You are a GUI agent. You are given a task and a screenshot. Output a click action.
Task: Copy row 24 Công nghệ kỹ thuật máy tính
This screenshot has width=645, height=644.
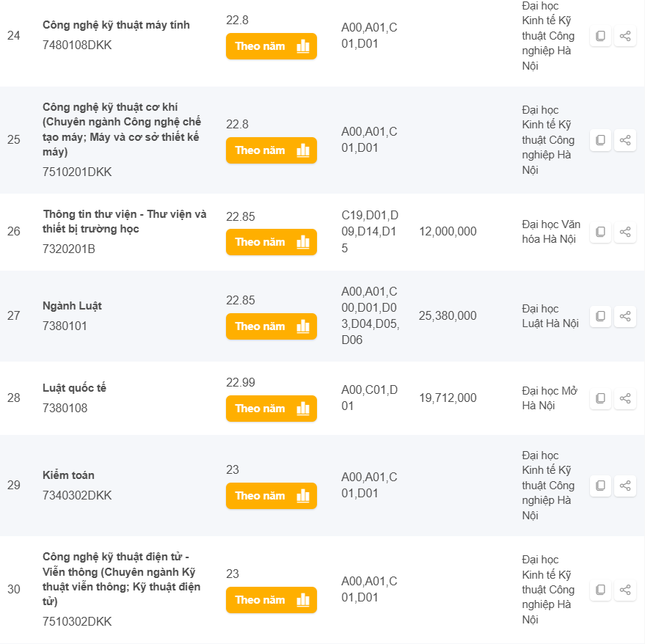tap(600, 36)
